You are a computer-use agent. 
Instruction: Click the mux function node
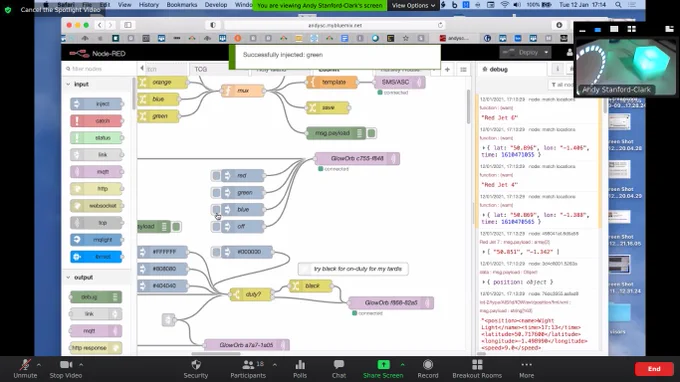[242, 91]
